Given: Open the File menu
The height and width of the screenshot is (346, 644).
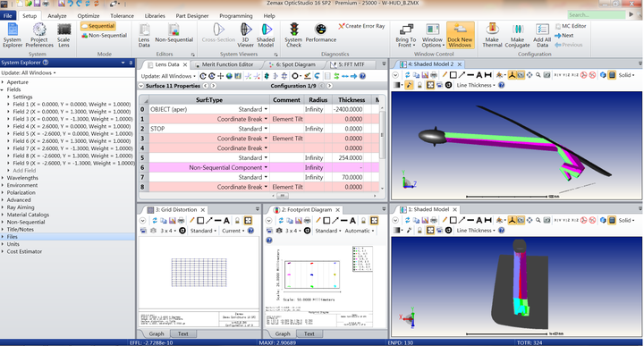Looking at the screenshot, I should [8, 15].
